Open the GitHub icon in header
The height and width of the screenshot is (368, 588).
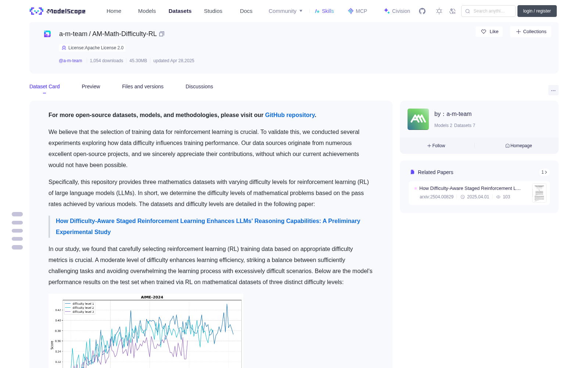(422, 11)
